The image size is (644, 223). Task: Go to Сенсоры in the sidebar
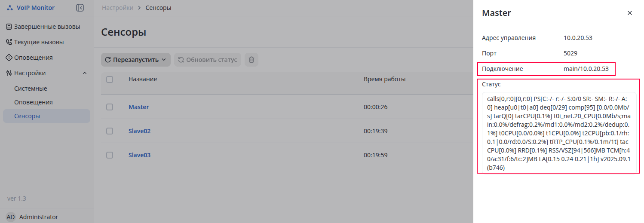[x=27, y=116]
